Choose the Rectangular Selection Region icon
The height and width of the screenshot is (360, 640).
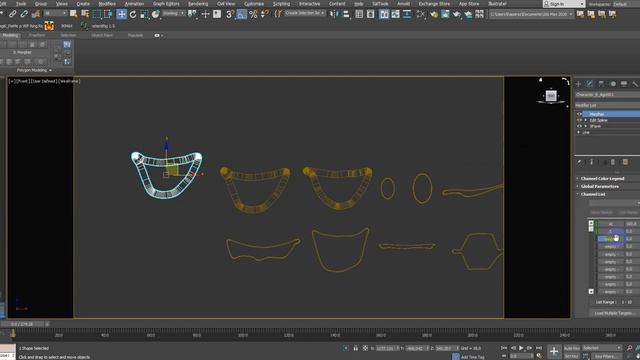coord(97,14)
